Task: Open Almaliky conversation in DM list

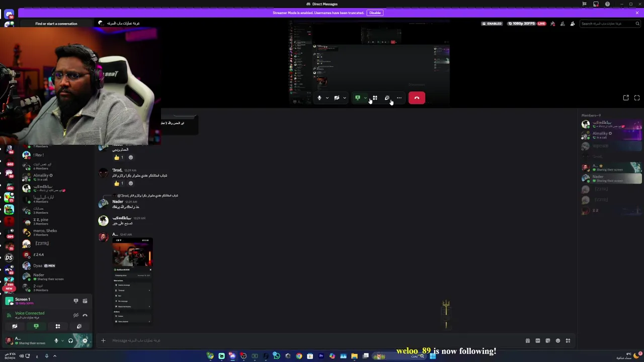Action: pos(56,177)
